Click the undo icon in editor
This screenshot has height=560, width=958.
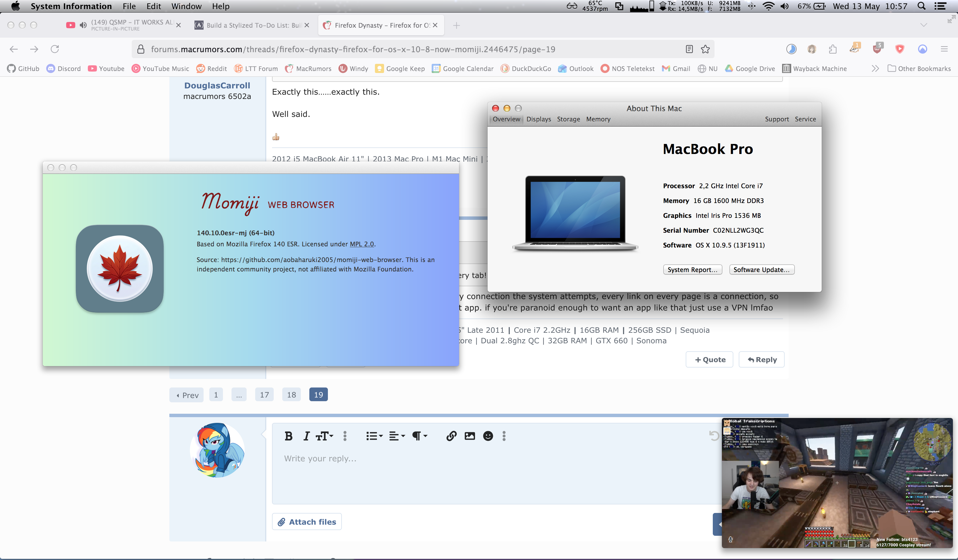[x=714, y=436]
